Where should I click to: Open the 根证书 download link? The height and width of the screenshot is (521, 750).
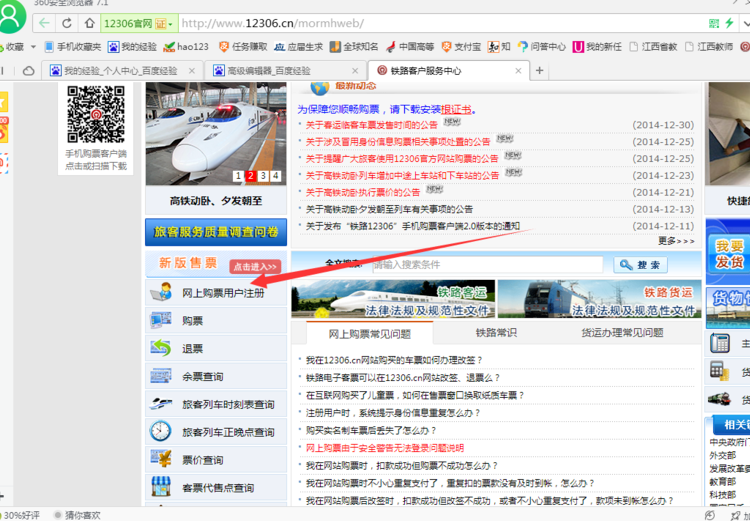[x=456, y=110]
